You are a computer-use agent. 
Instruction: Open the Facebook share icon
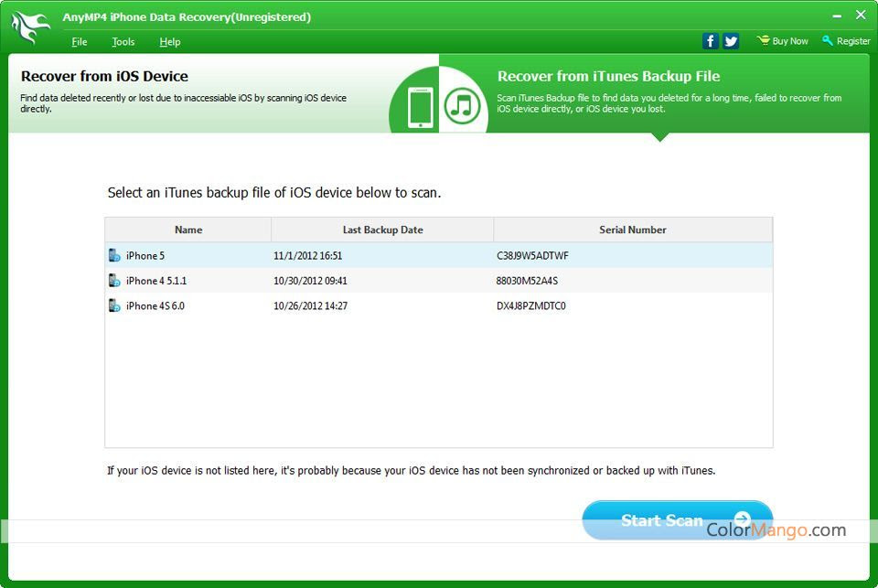pyautogui.click(x=710, y=41)
